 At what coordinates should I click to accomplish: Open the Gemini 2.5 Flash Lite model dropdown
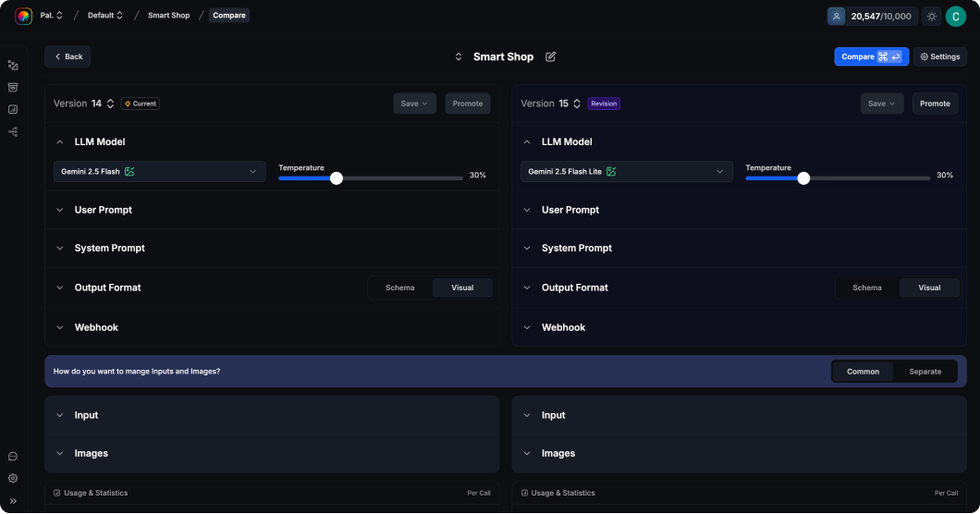[626, 172]
